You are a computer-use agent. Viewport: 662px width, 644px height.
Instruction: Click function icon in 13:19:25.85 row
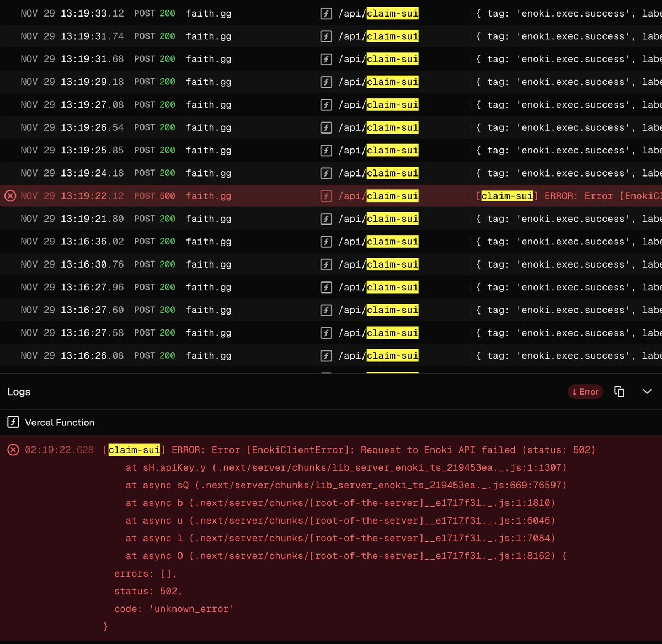click(x=326, y=150)
